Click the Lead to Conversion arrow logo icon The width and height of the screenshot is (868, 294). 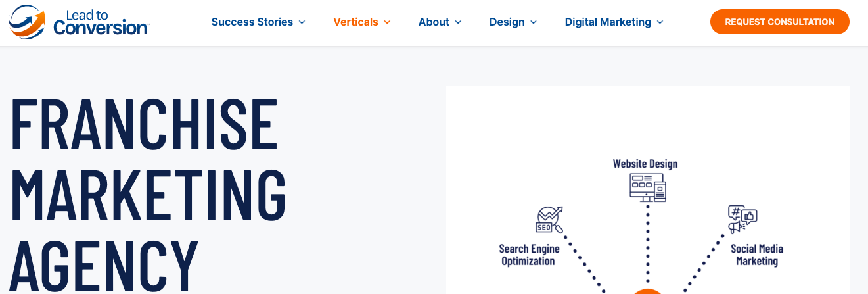pos(27,20)
